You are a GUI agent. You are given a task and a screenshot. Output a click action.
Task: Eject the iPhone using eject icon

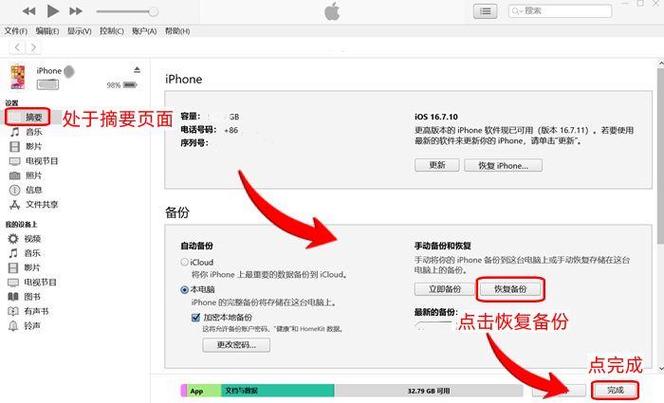coord(137,70)
